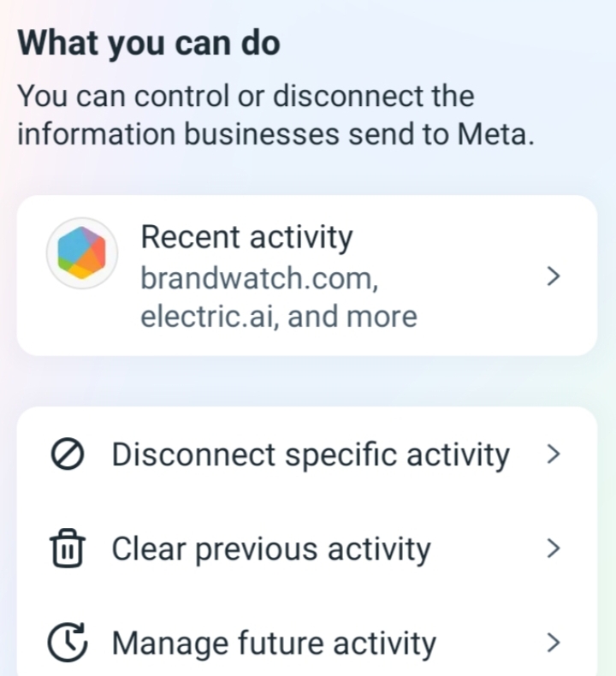
Task: Click the 'What you can do' heading
Action: pos(149,43)
